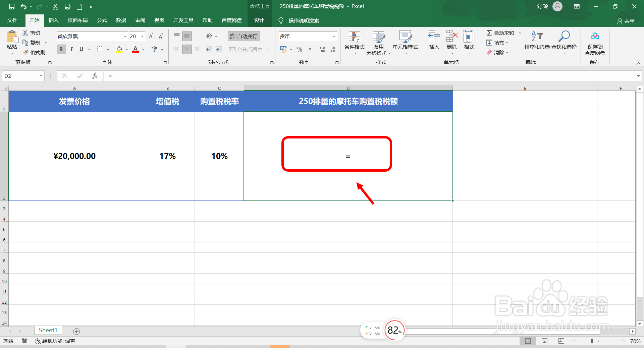
Task: Switch to the 设计 Design tab
Action: pyautogui.click(x=259, y=20)
